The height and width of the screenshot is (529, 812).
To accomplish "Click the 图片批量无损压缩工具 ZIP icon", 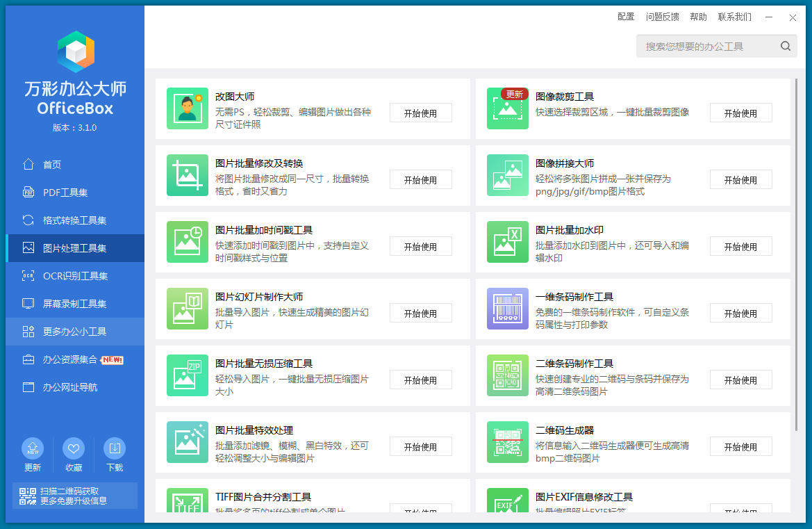I will click(188, 375).
